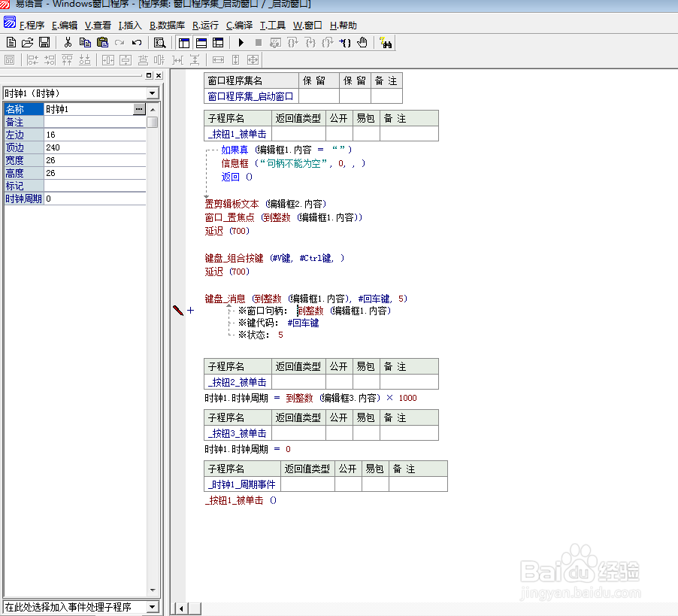678x616 pixels.
Task: Open the find magnifier icon
Action: click(x=159, y=42)
